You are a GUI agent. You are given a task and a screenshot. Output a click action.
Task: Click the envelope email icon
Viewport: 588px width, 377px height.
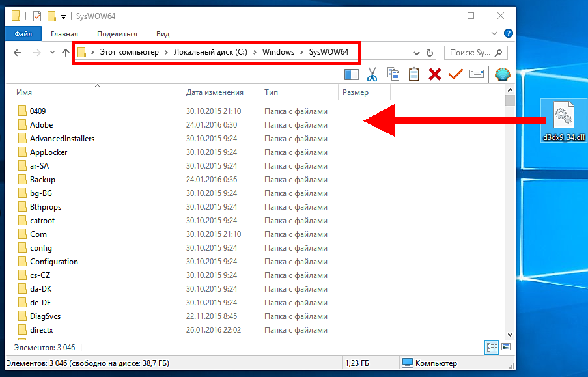click(x=476, y=74)
